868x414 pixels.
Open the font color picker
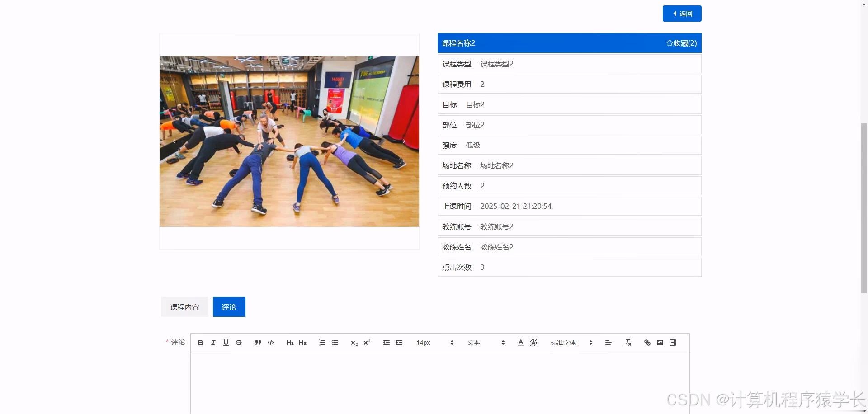click(x=520, y=343)
